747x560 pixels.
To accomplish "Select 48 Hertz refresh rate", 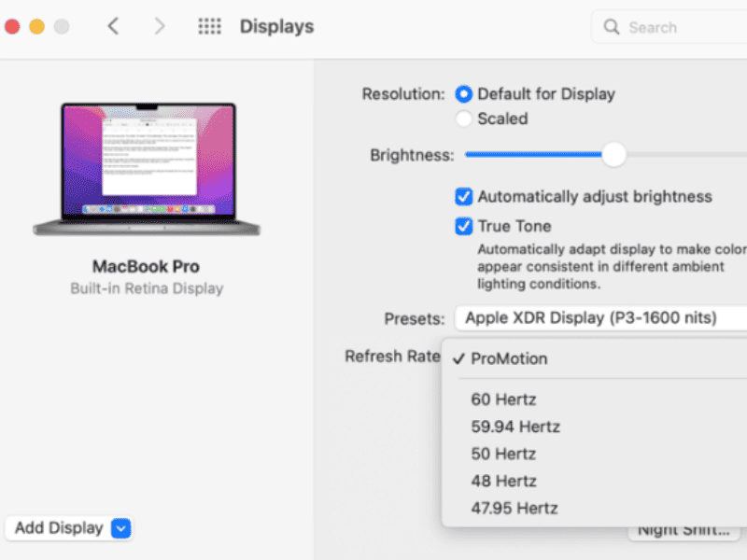I will (x=503, y=481).
